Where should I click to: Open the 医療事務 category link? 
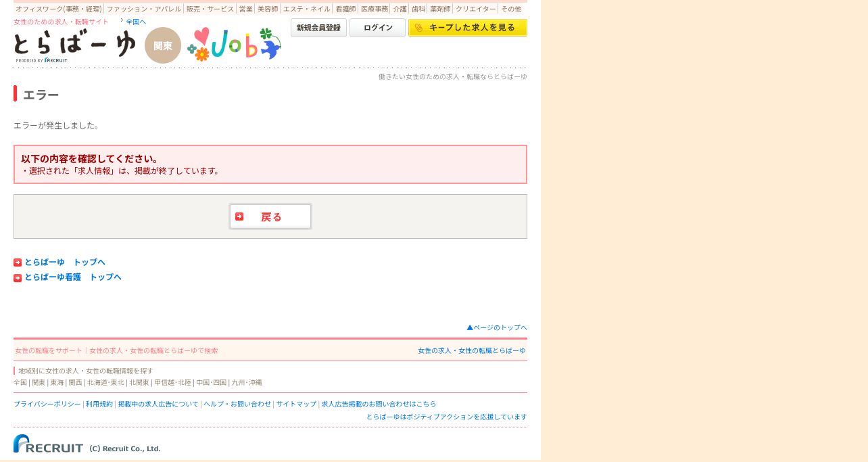coord(375,9)
